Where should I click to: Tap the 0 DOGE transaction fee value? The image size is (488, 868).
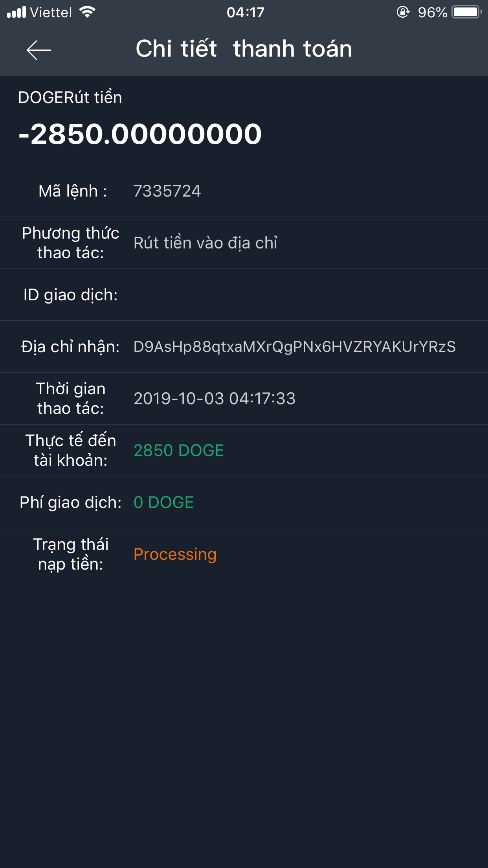click(x=163, y=502)
